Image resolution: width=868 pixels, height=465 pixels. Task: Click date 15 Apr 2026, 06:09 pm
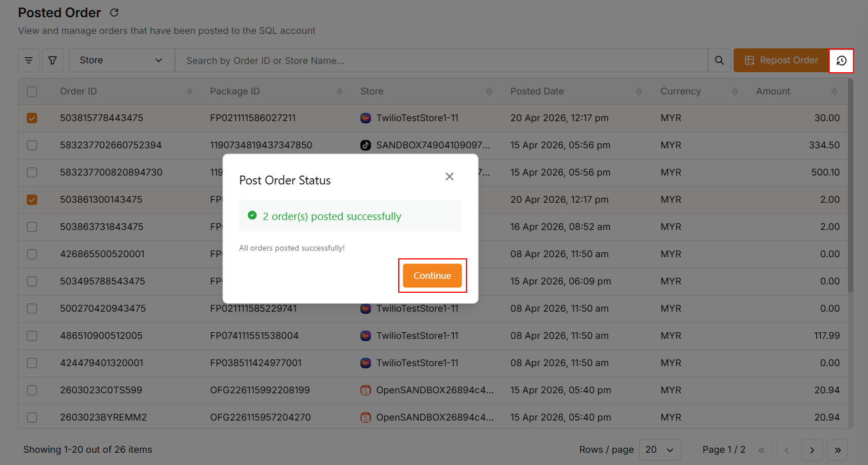pos(561,281)
